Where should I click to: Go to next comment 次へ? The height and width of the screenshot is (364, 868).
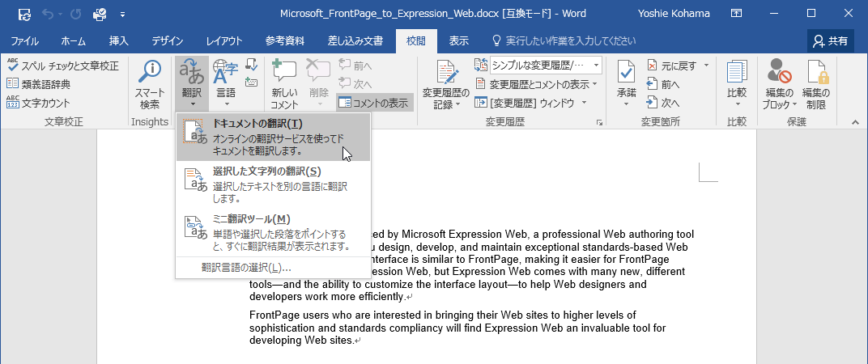pyautogui.click(x=355, y=83)
